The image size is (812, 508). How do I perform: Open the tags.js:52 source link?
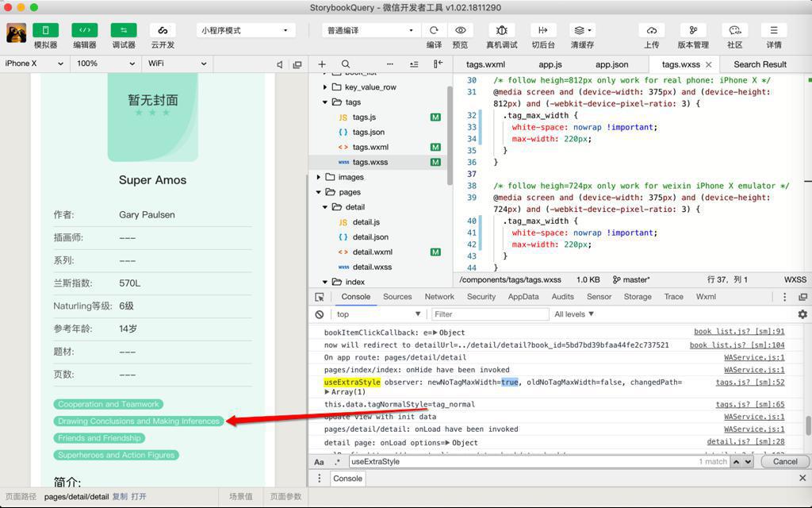click(750, 382)
